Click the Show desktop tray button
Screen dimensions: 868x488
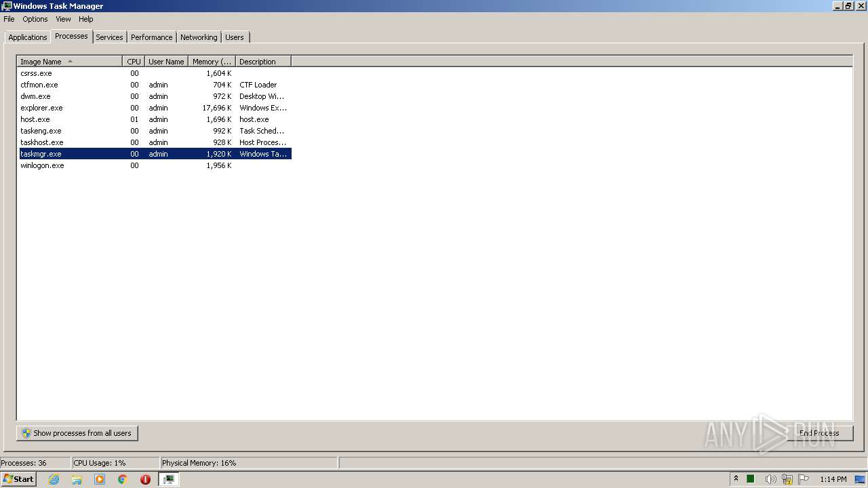coord(861,479)
